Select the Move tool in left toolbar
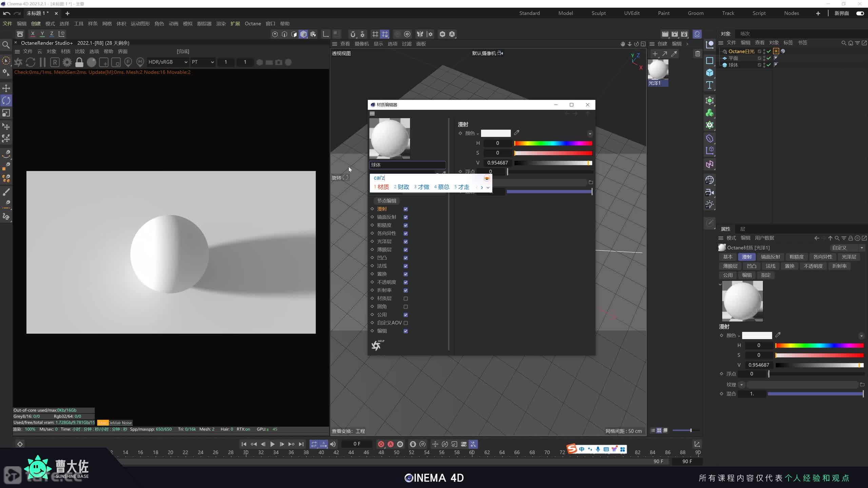868x488 pixels. pyautogui.click(x=6, y=88)
